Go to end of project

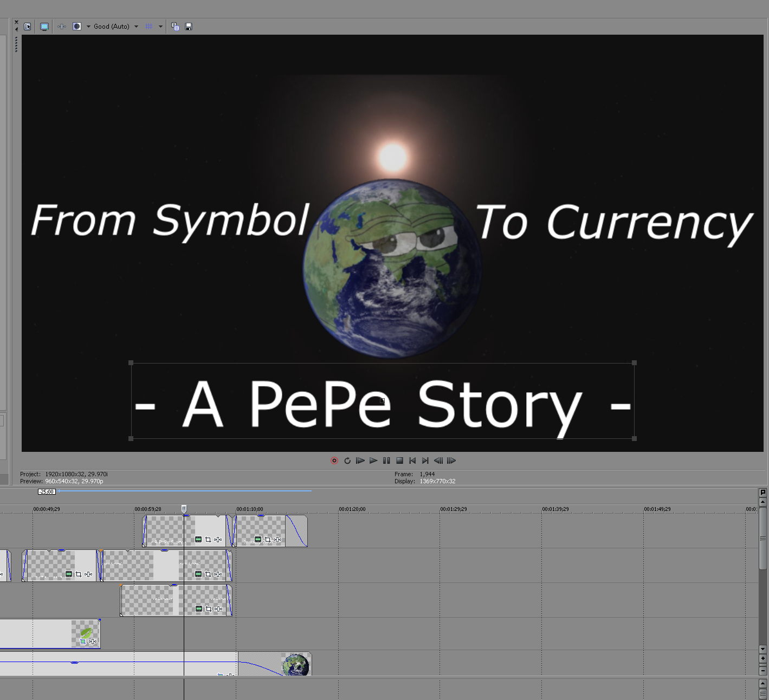tap(425, 461)
